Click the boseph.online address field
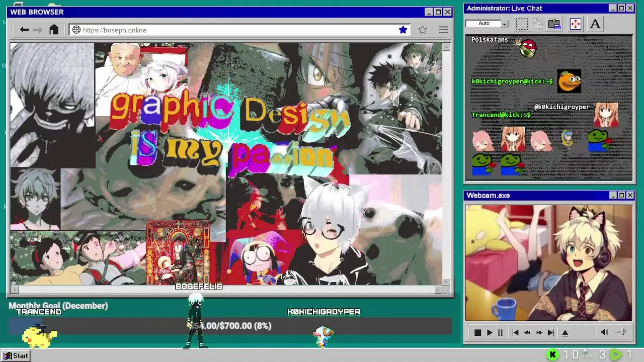This screenshot has height=362, width=644. click(240, 30)
